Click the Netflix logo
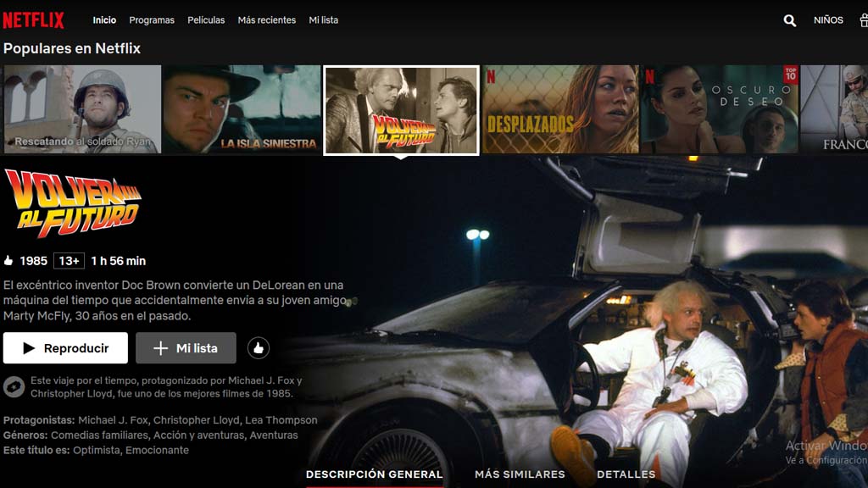The width and height of the screenshot is (868, 488). coord(33,20)
